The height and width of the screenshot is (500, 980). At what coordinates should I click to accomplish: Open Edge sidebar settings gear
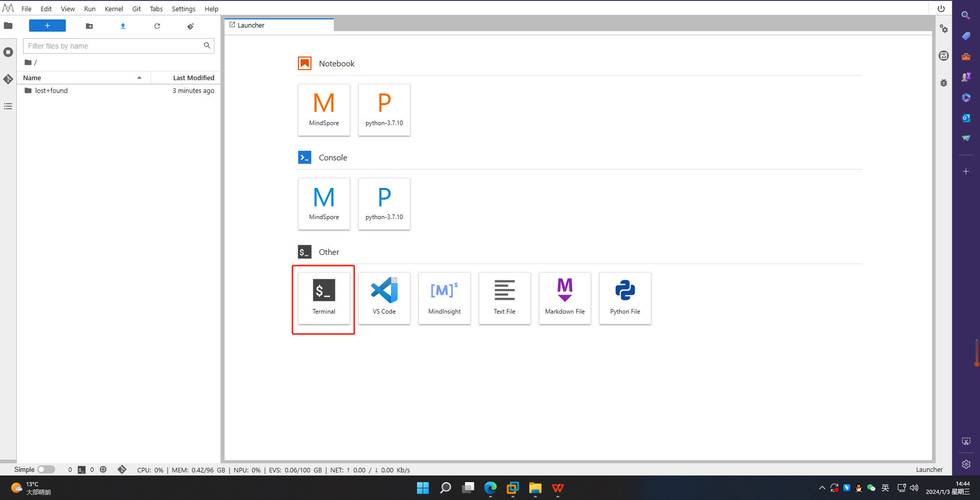(966, 464)
